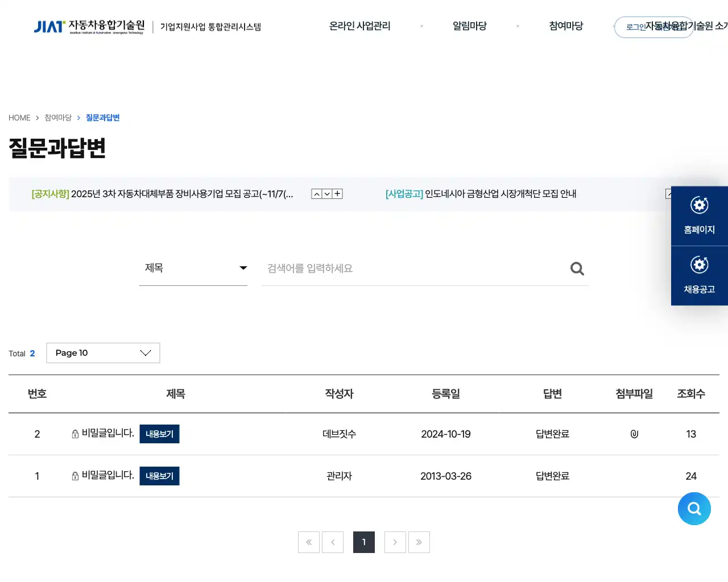Click the JIAT logo in the header
This screenshot has height=582, width=728.
click(50, 26)
